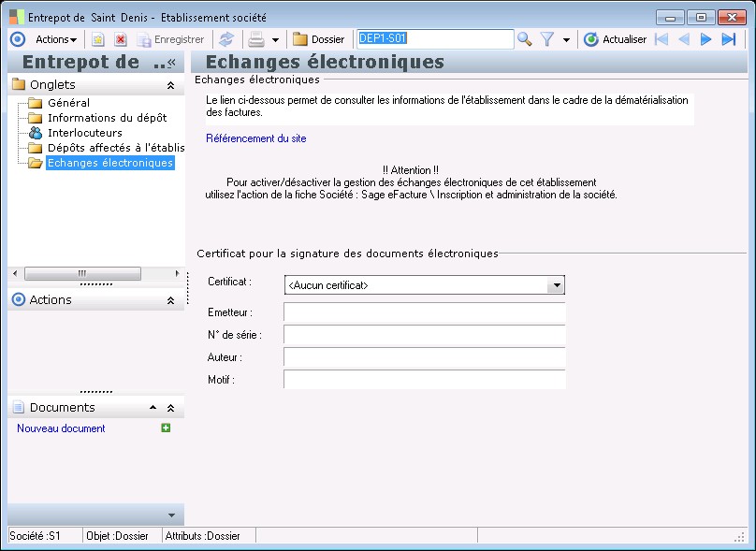The width and height of the screenshot is (756, 551).
Task: Click the Dossier toolbar button
Action: coord(319,39)
